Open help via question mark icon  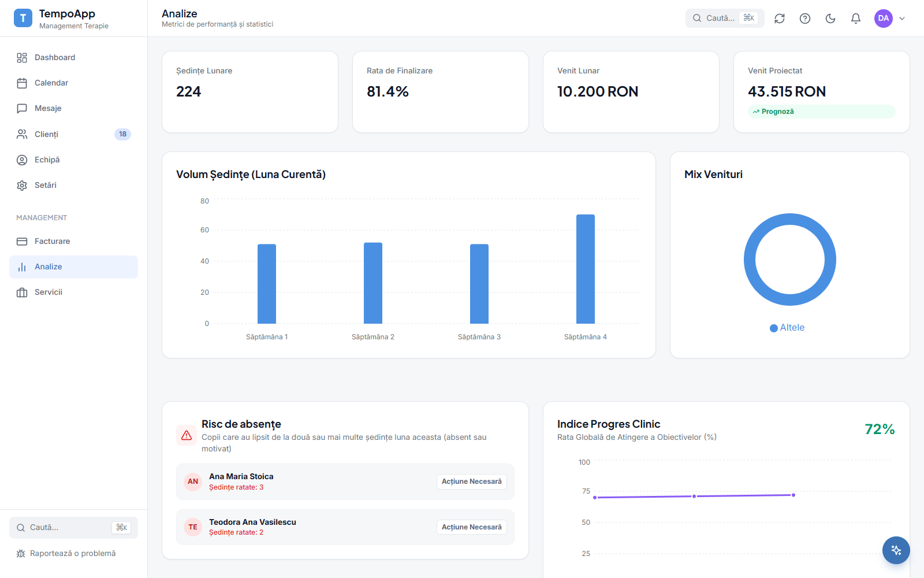[805, 18]
